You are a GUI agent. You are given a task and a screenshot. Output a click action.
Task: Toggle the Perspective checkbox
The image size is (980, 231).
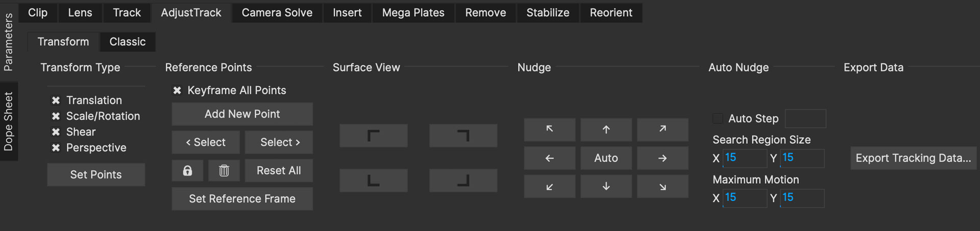click(56, 148)
